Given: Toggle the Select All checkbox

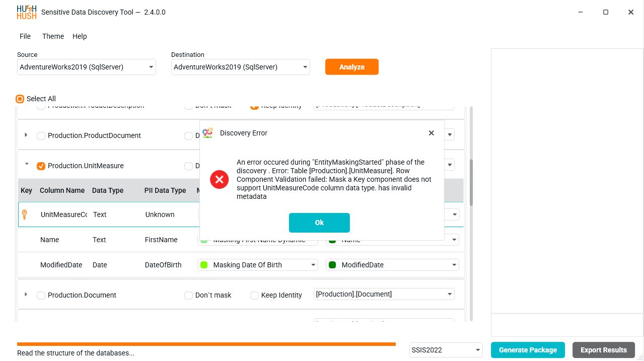Looking at the screenshot, I should [20, 99].
